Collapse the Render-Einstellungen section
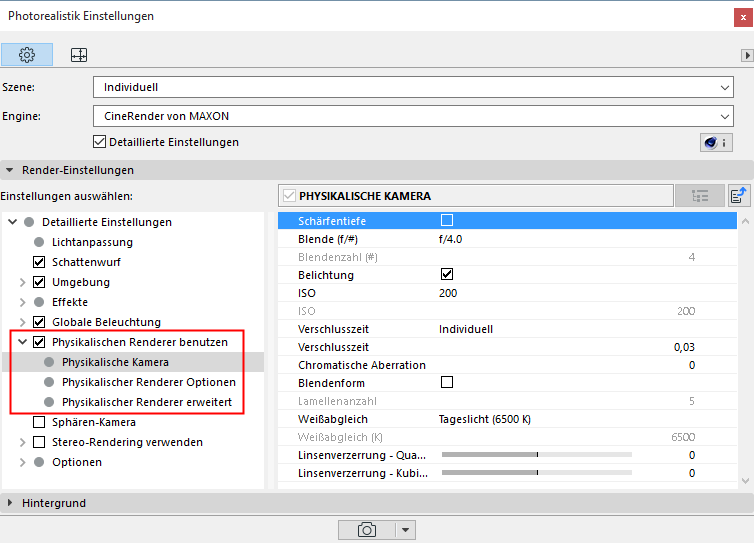Image resolution: width=754 pixels, height=543 pixels. [9, 170]
